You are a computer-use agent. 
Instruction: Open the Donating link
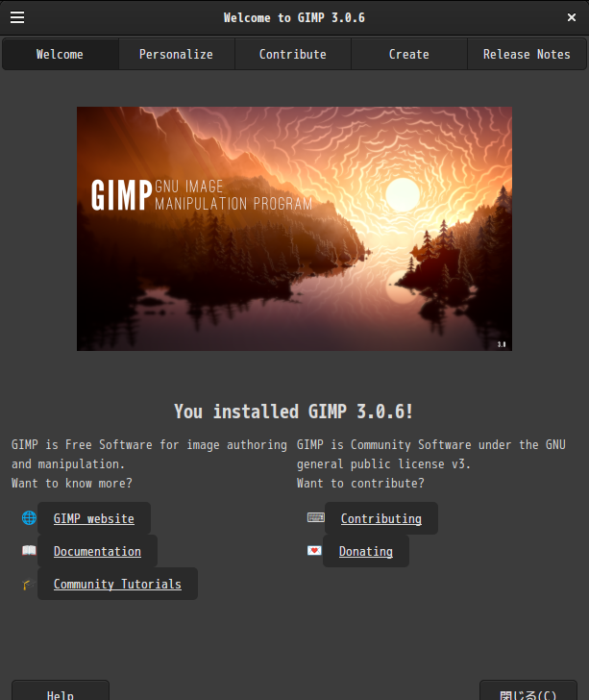[366, 551]
